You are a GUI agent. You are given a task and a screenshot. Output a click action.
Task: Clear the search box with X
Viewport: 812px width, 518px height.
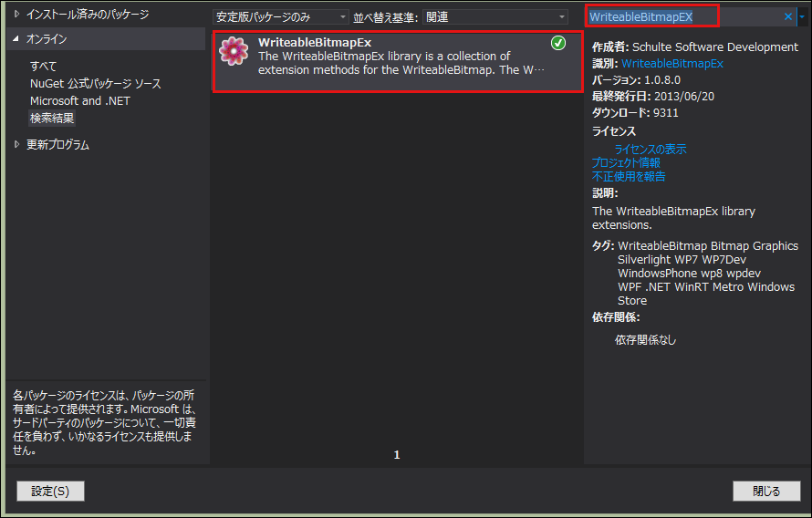point(787,16)
